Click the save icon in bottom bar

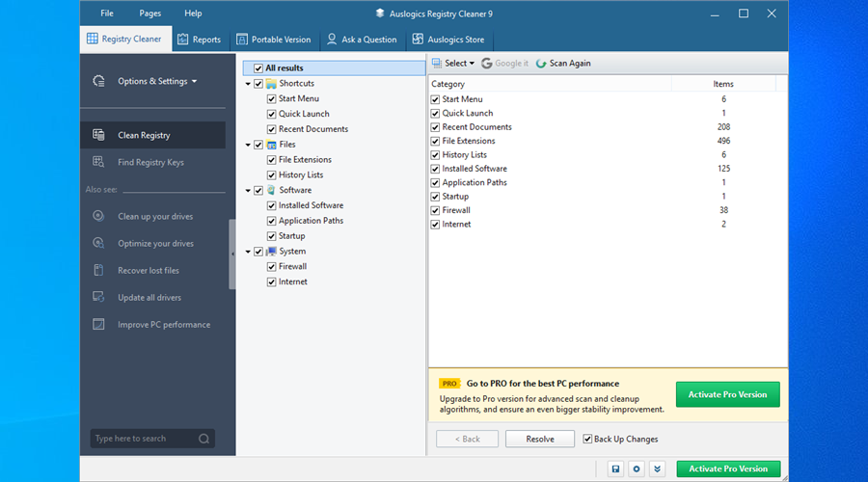(x=615, y=469)
